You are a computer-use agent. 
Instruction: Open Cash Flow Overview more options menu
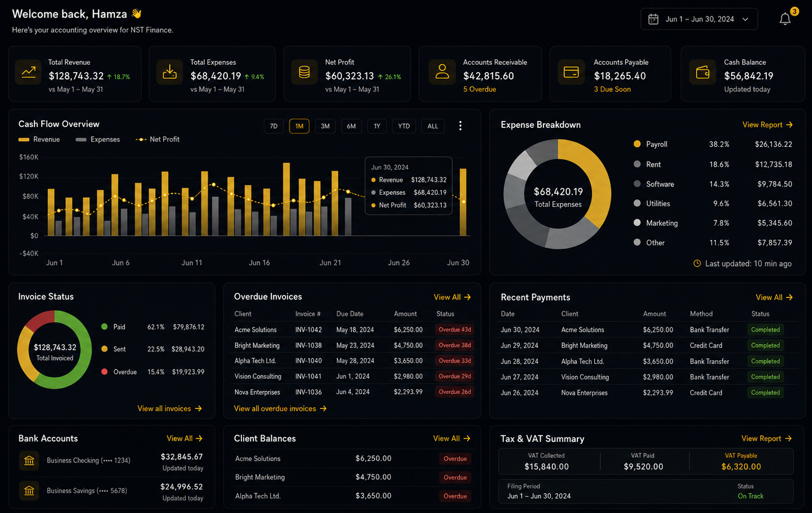[460, 126]
